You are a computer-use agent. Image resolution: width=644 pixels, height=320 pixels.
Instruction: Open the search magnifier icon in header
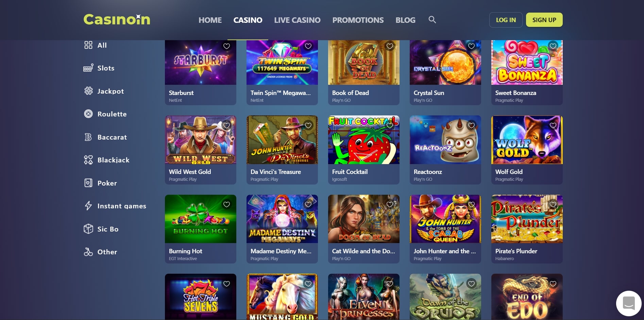[x=432, y=20]
